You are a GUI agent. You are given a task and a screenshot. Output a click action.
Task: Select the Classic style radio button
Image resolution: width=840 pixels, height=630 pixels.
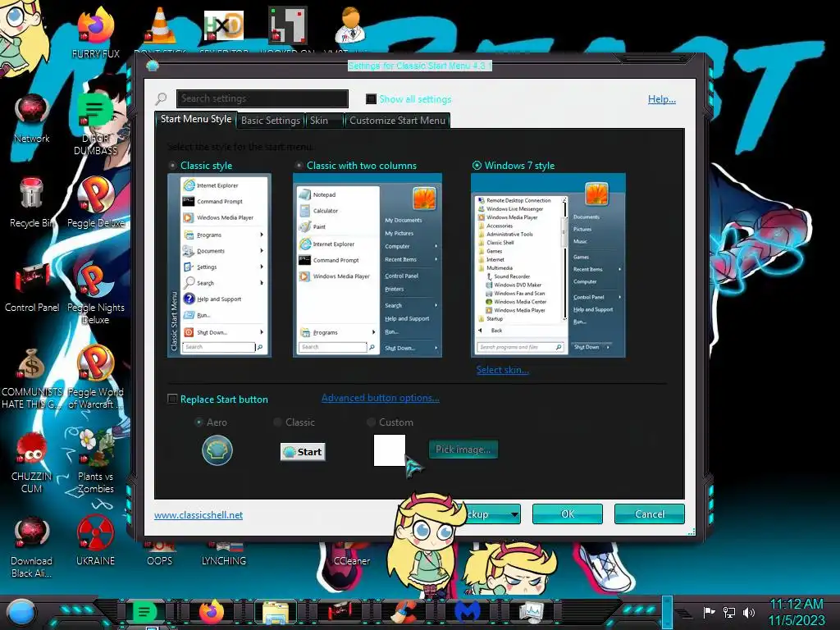coord(172,166)
